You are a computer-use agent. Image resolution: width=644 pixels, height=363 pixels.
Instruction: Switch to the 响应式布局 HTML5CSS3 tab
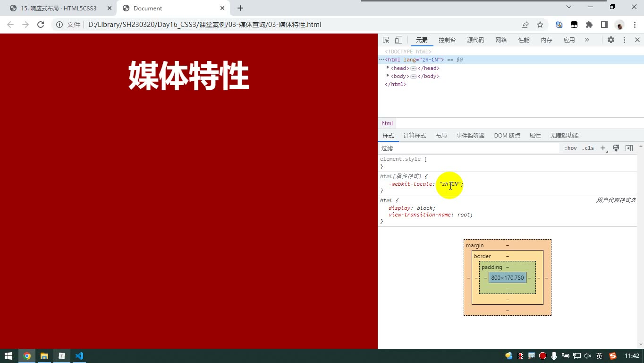[x=59, y=8]
